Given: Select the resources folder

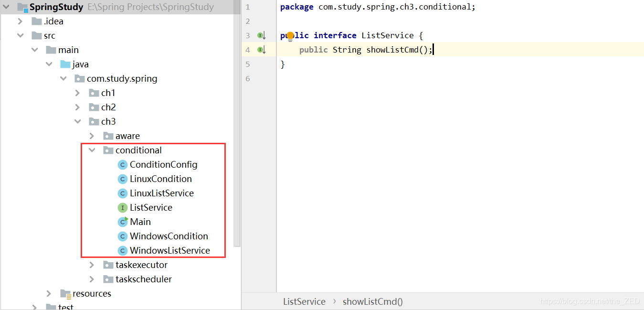Looking at the screenshot, I should [92, 293].
